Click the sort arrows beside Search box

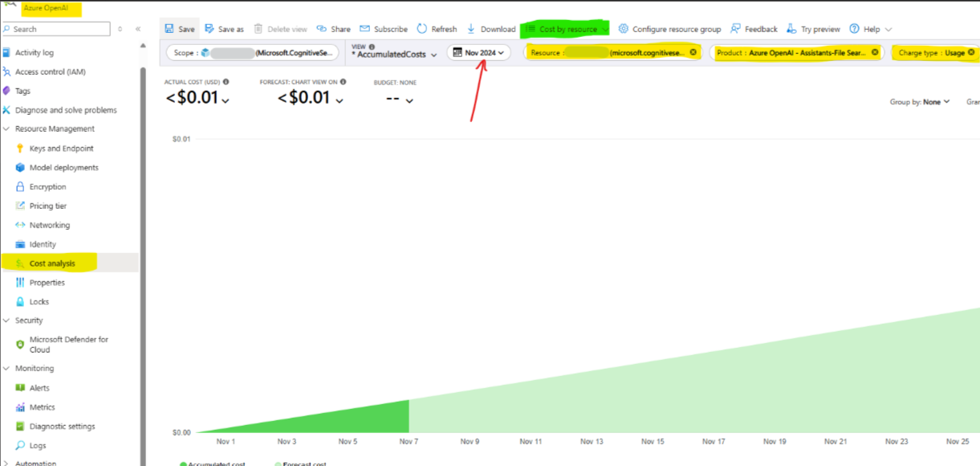[120, 29]
